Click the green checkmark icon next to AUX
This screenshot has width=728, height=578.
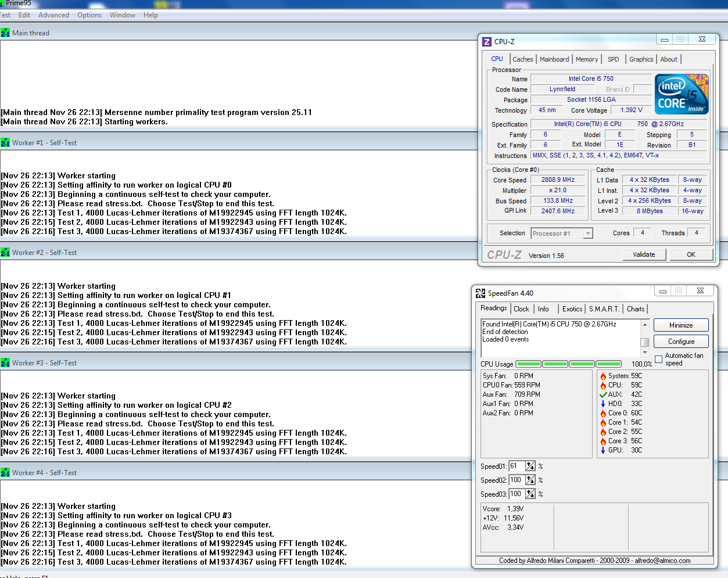point(603,395)
